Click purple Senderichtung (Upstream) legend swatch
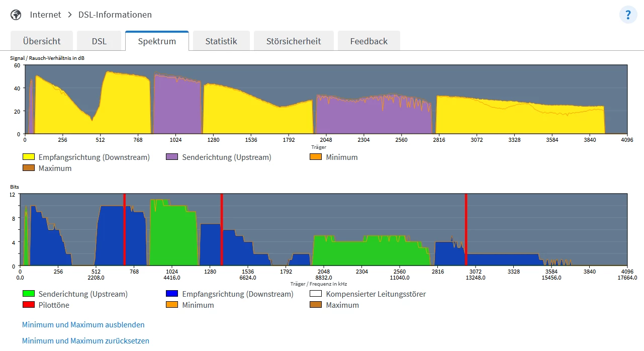The height and width of the screenshot is (351, 644). tap(172, 157)
